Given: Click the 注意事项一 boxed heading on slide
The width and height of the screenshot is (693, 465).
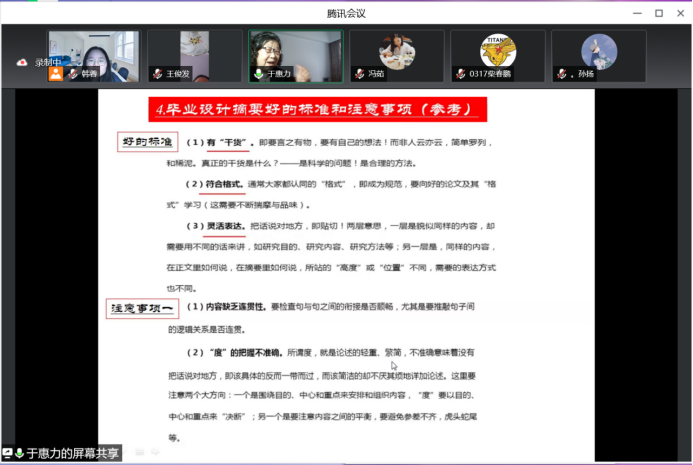Looking at the screenshot, I should click(x=143, y=309).
